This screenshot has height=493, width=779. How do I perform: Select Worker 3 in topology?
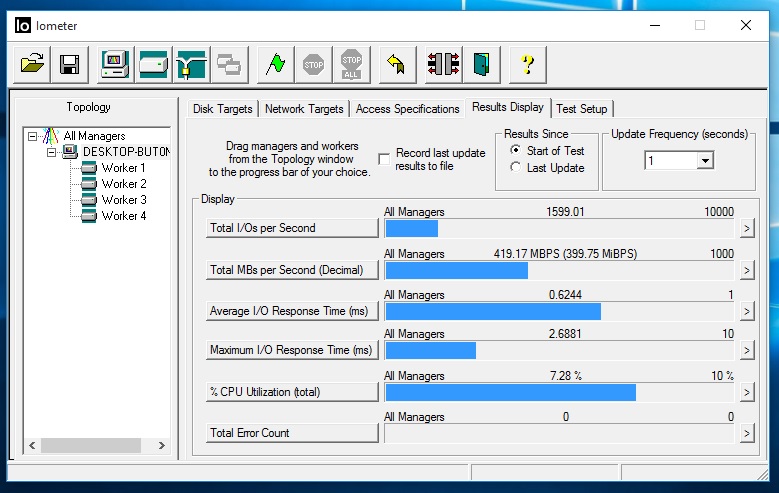point(124,200)
